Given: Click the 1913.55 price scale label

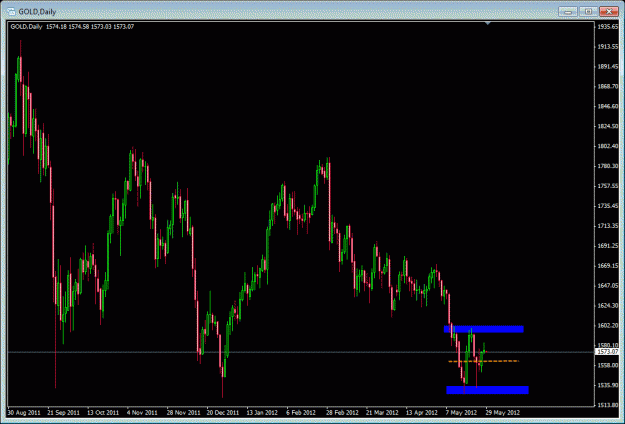Looking at the screenshot, I should (608, 47).
